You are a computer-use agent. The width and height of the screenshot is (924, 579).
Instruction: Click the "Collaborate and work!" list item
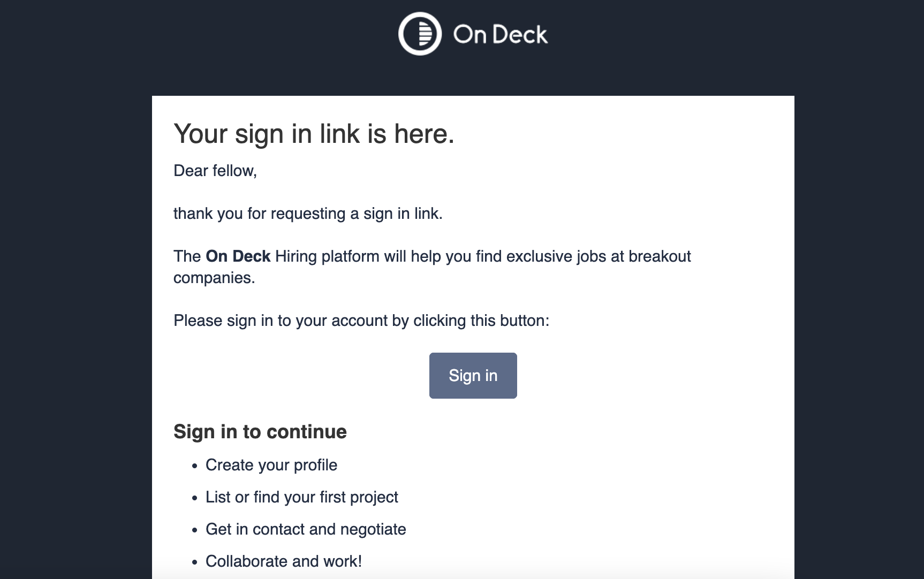284,561
